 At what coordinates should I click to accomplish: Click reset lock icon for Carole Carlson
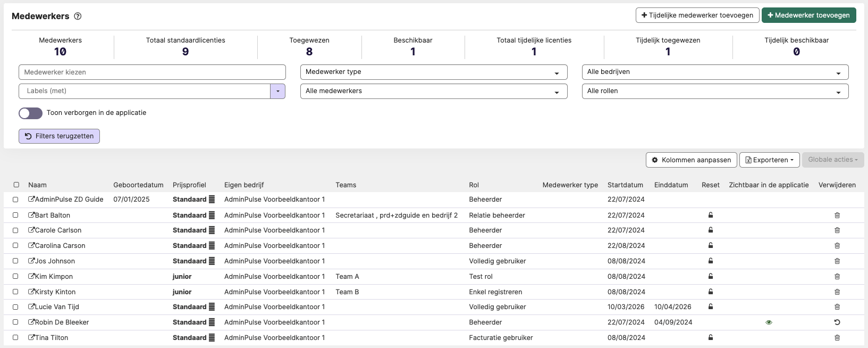(x=710, y=230)
